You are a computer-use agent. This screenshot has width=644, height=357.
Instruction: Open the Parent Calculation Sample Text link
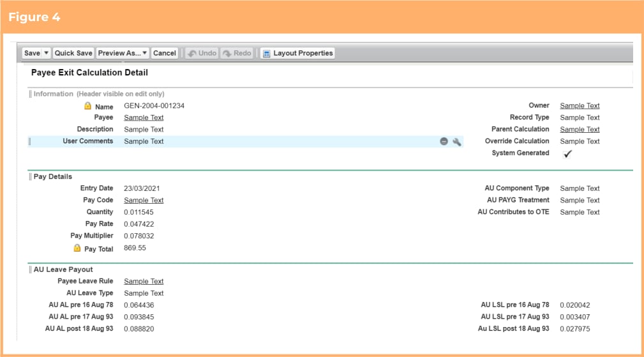point(580,130)
